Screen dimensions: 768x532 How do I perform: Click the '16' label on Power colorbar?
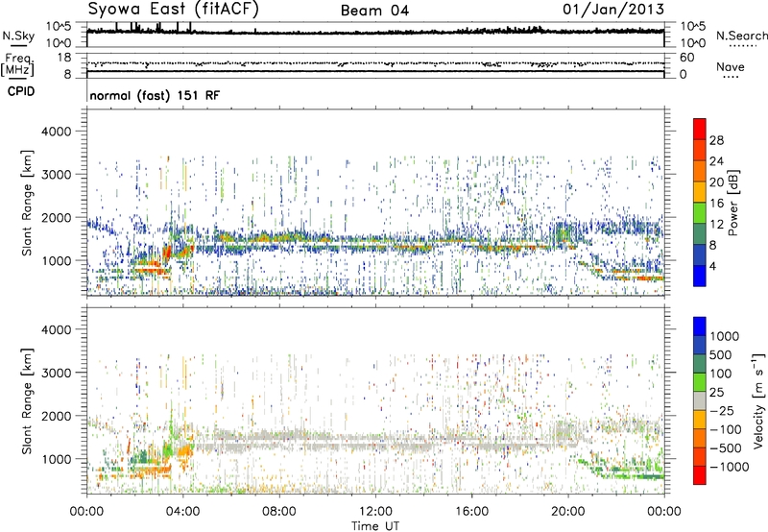(716, 204)
